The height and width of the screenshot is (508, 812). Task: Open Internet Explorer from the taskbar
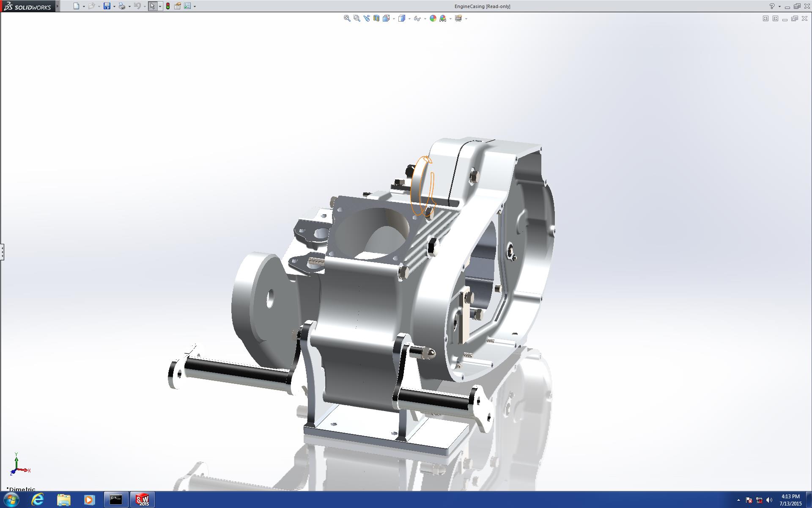[38, 500]
